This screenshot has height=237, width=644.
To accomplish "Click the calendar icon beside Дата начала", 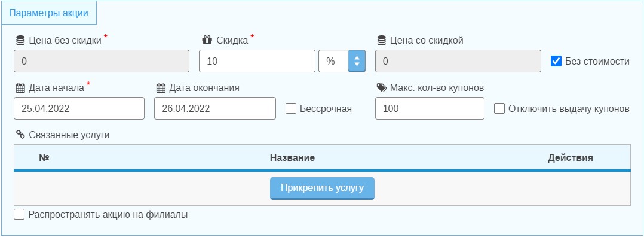I will (x=20, y=87).
